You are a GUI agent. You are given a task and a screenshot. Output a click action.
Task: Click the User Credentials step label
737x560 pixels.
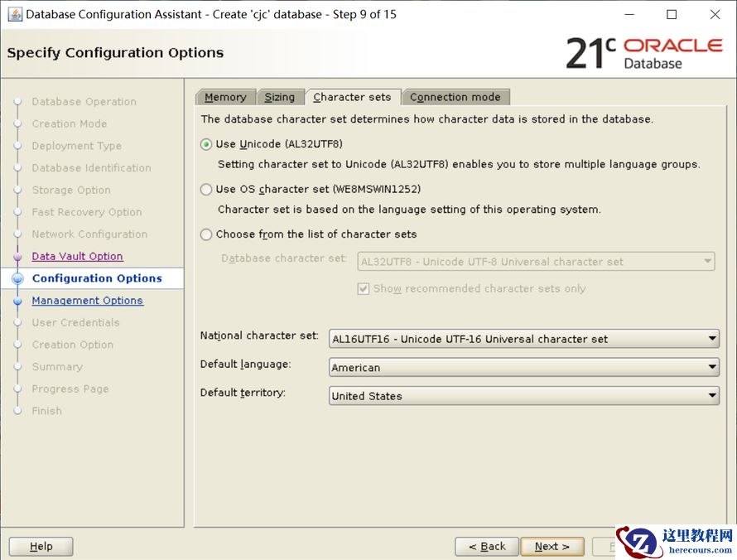(75, 322)
